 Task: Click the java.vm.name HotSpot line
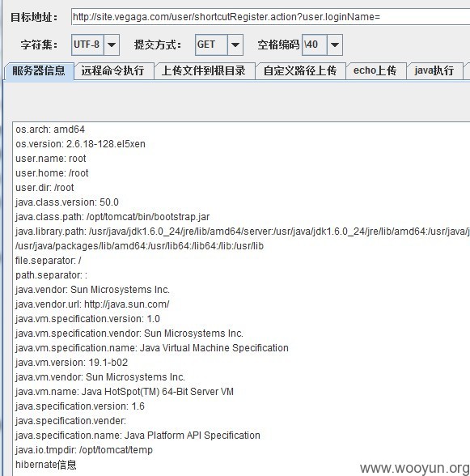point(125,392)
